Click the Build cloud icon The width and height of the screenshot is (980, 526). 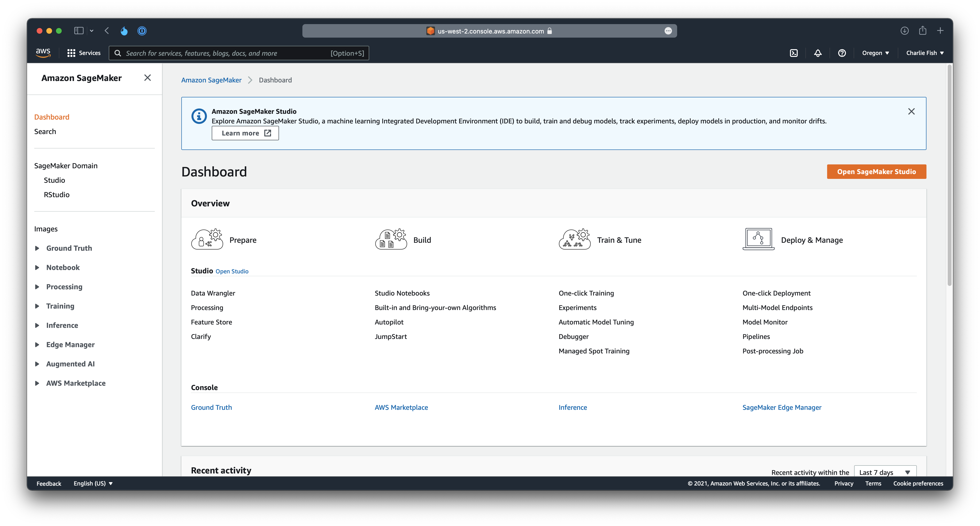coord(391,239)
